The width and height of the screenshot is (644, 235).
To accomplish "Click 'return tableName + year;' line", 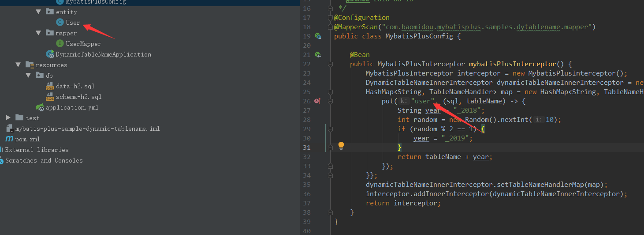I will pos(445,157).
